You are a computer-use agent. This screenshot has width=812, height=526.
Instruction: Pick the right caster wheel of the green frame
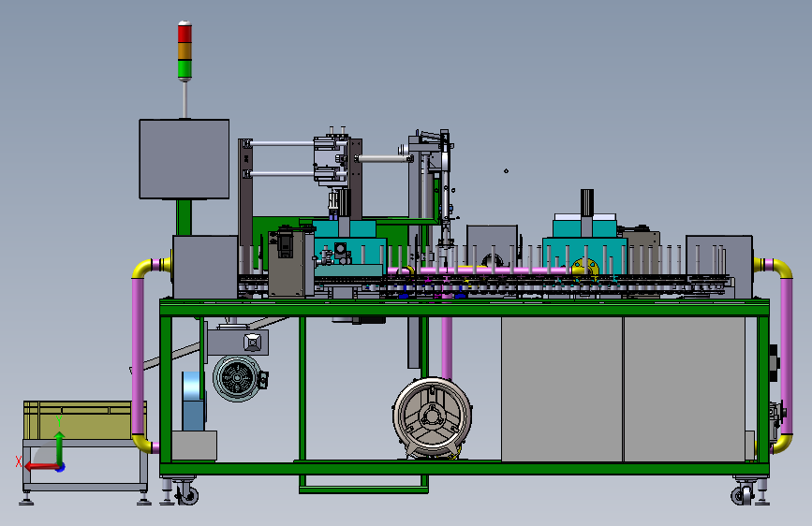pos(742,494)
